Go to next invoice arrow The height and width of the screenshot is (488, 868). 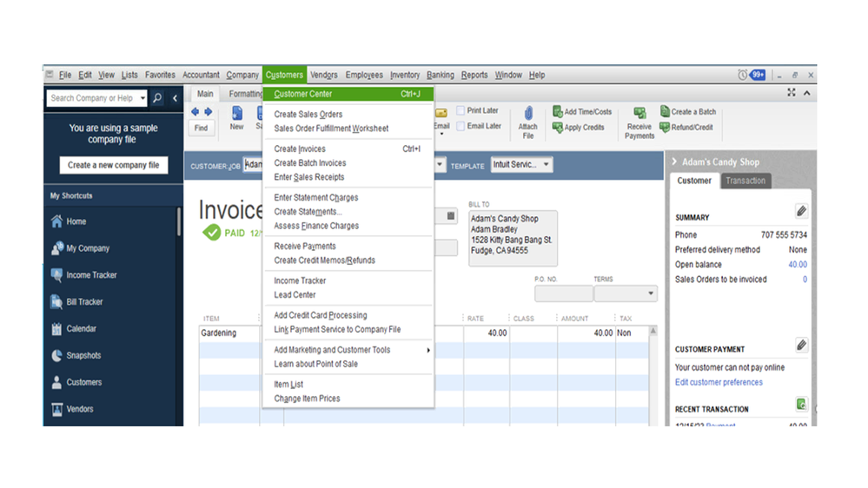209,112
